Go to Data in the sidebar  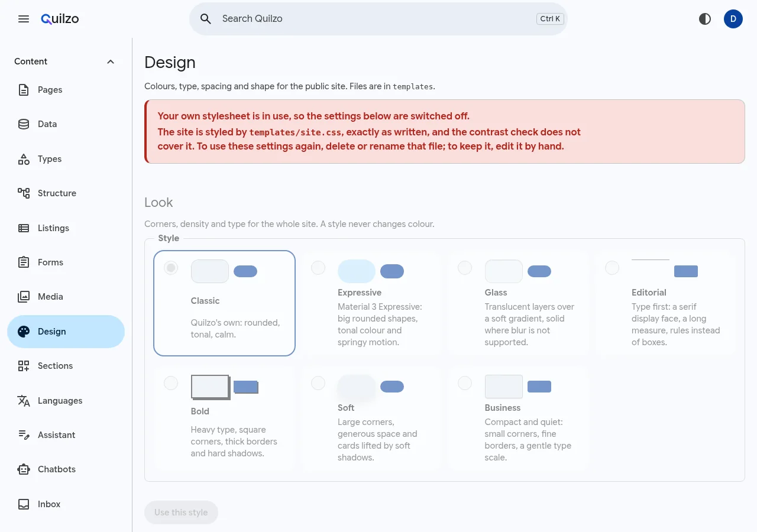click(x=66, y=124)
